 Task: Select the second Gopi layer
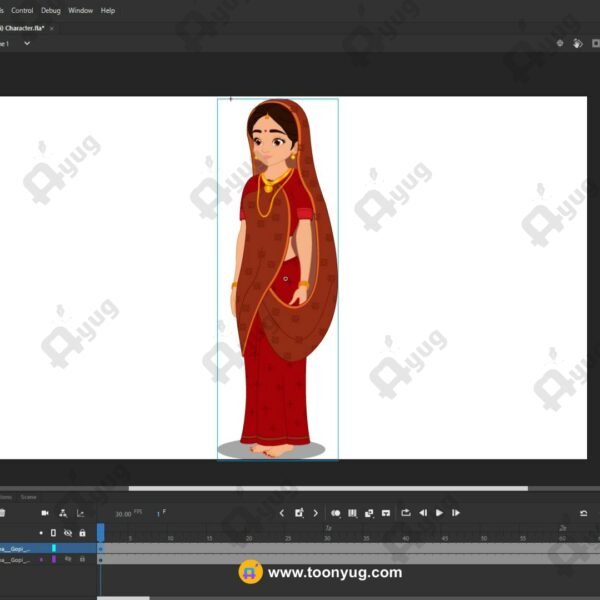pos(48,559)
